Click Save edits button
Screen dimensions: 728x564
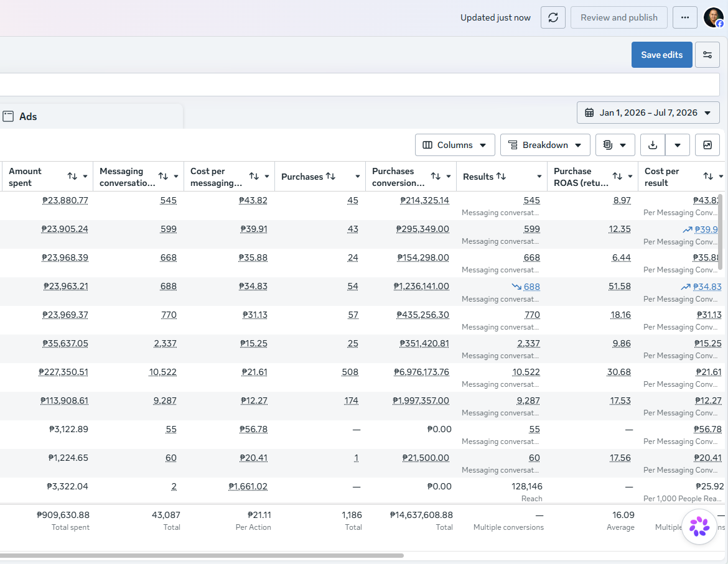coord(661,55)
